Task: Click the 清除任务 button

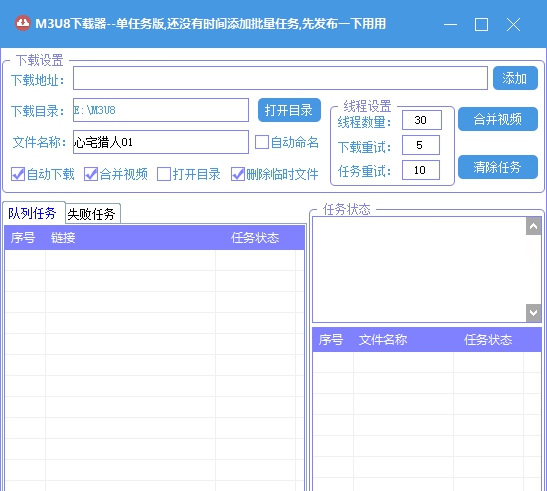Action: pos(497,167)
